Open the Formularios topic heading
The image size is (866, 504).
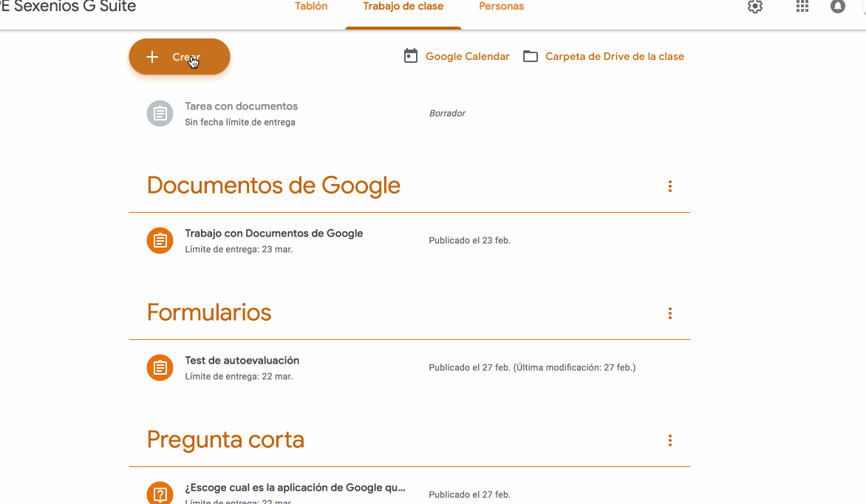(209, 313)
